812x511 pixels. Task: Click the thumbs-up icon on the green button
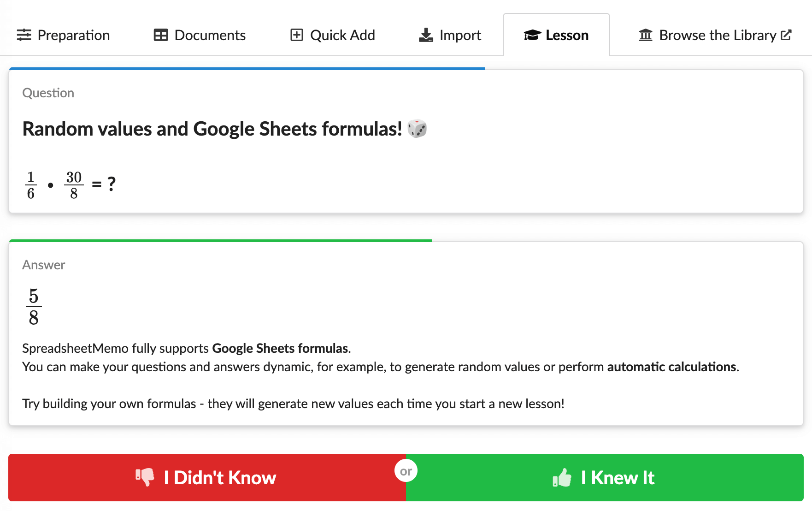click(x=563, y=477)
